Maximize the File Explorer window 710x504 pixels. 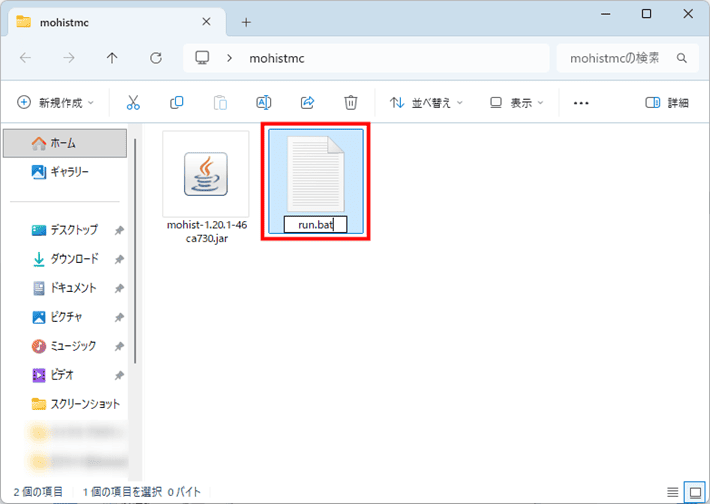point(646,14)
